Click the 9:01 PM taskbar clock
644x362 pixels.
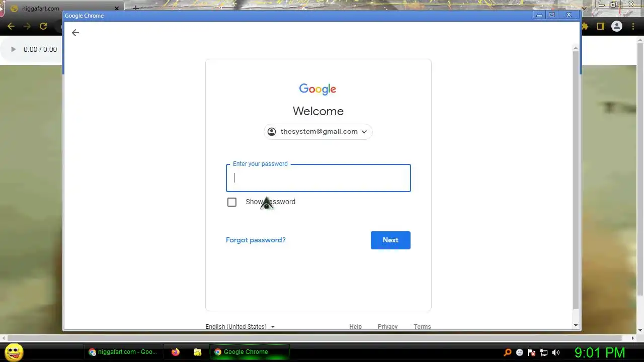click(x=600, y=352)
